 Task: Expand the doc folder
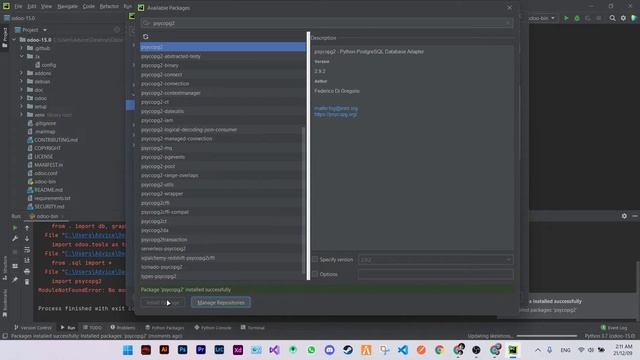22,90
